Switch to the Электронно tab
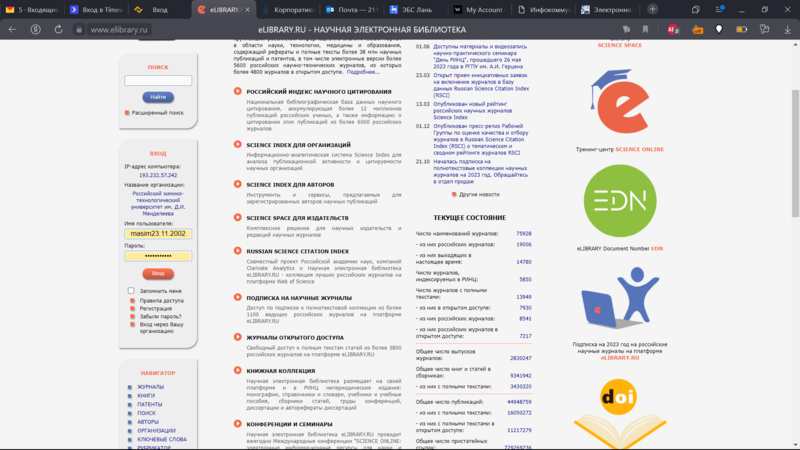 click(x=607, y=10)
